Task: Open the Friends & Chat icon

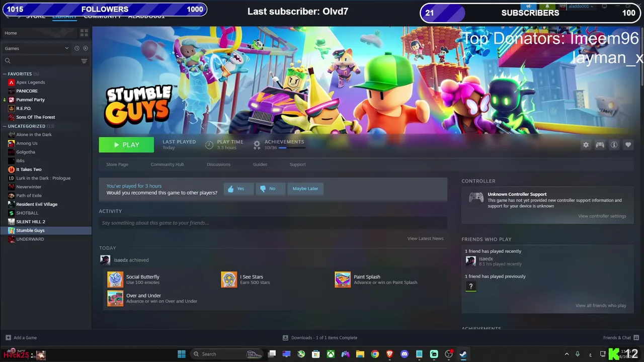Action: point(636,338)
